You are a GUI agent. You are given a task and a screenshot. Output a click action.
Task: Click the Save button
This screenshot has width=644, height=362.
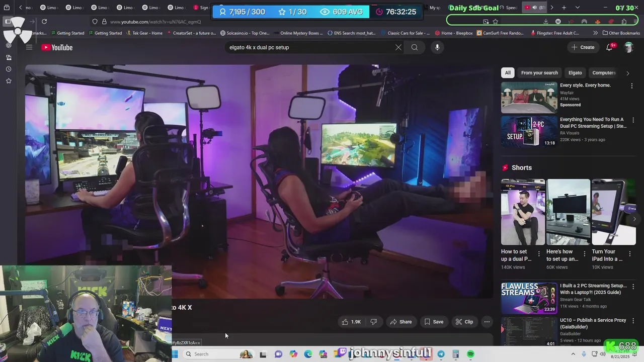[433, 322]
